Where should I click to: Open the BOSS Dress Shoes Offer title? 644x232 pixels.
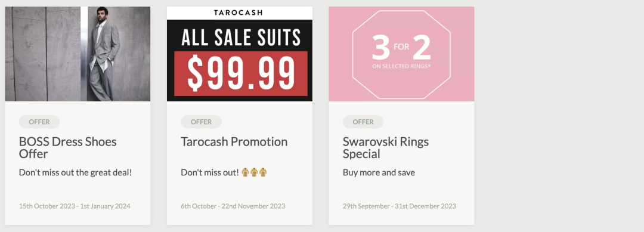pyautogui.click(x=68, y=148)
